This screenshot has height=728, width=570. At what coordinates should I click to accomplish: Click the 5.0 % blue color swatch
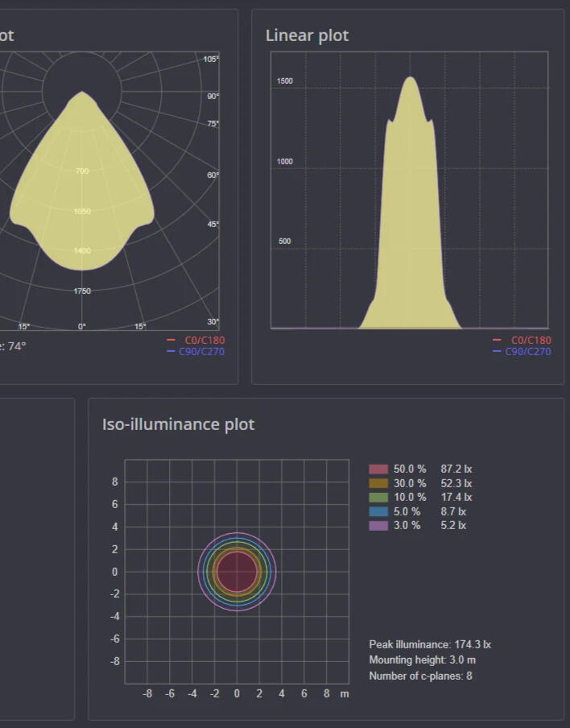coord(378,511)
